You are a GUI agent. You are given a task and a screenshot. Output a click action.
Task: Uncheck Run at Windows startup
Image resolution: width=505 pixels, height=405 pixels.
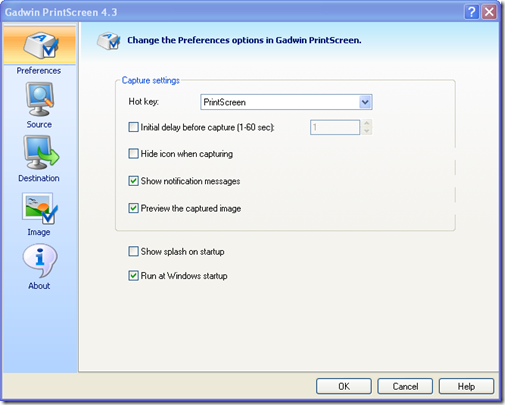pyautogui.click(x=133, y=276)
